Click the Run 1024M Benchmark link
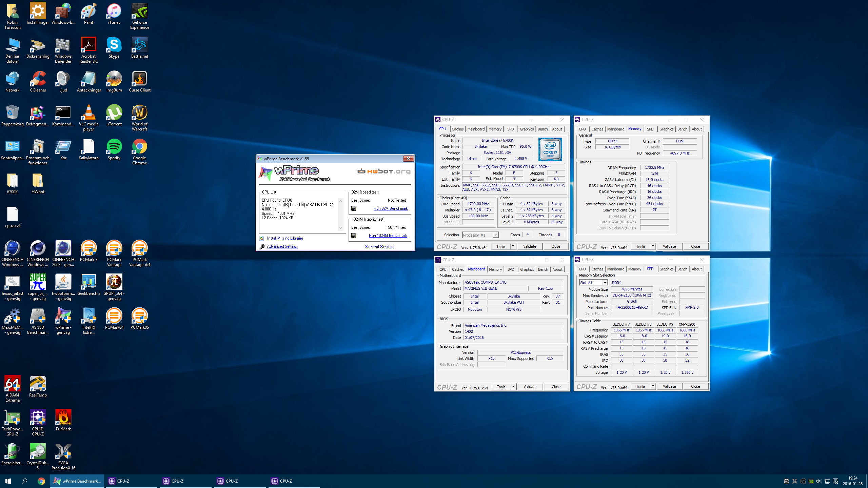868x488 pixels. coord(388,236)
